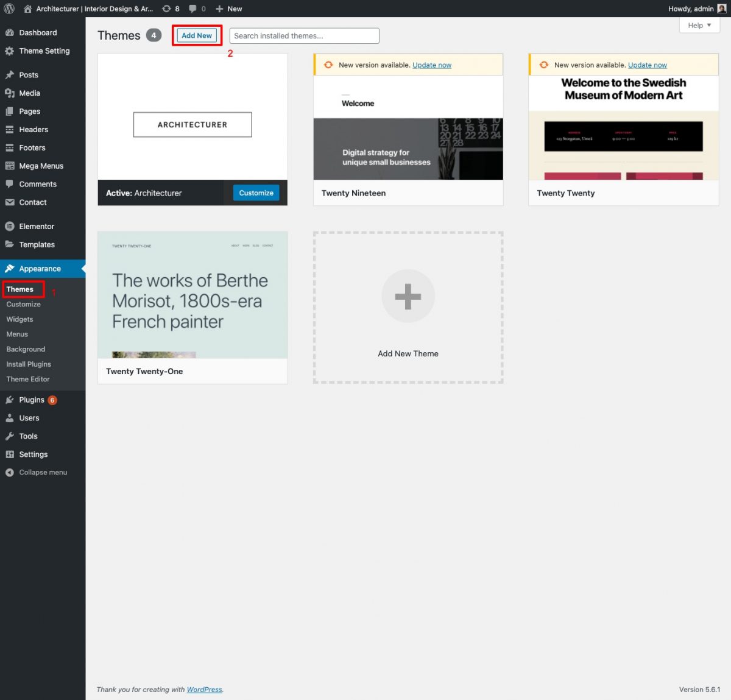
Task: Click the search installed themes field
Action: (x=303, y=35)
